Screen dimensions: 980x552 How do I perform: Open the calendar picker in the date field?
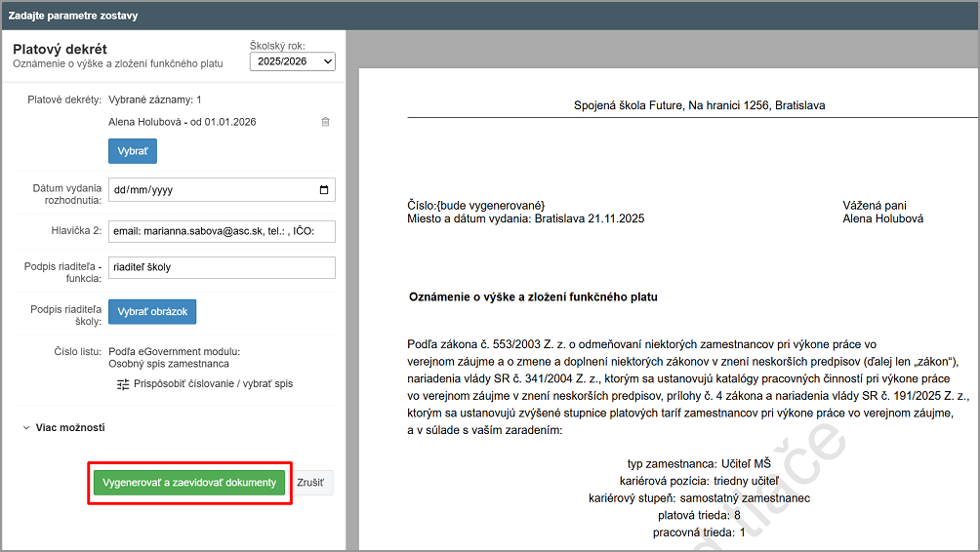point(324,190)
